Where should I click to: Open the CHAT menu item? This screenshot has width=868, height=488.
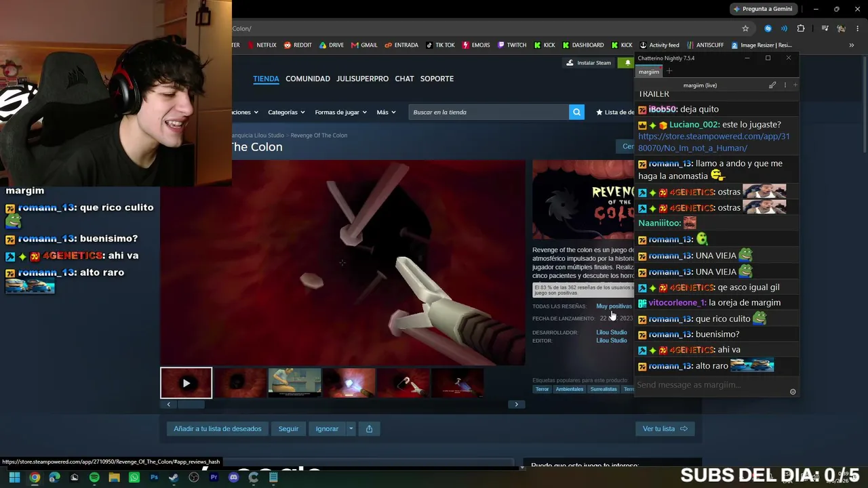pos(404,79)
